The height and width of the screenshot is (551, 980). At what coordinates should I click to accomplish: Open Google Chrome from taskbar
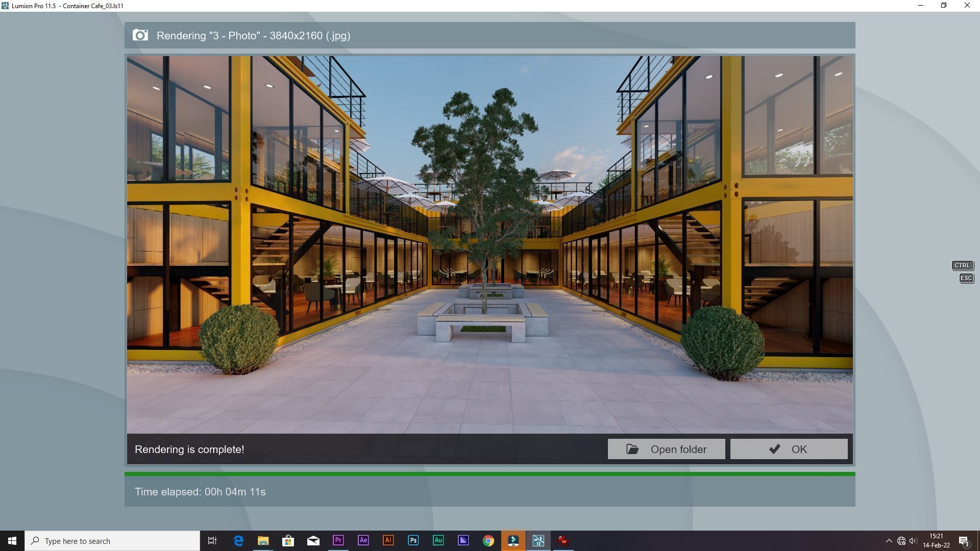point(488,541)
